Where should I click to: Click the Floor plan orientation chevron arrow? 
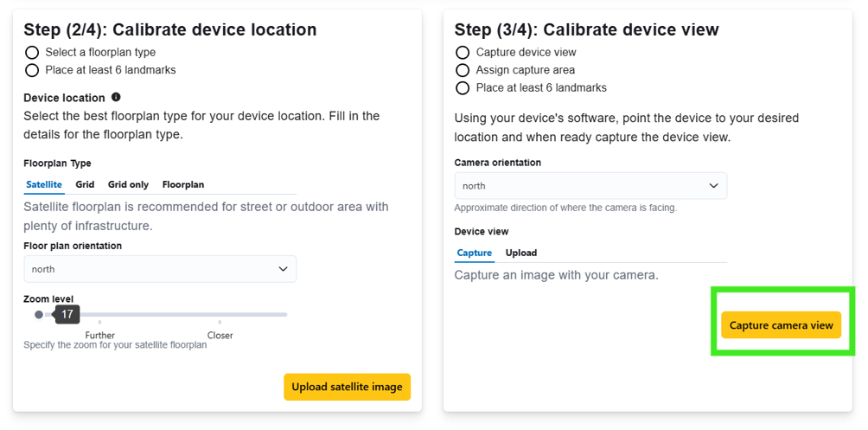pos(283,269)
